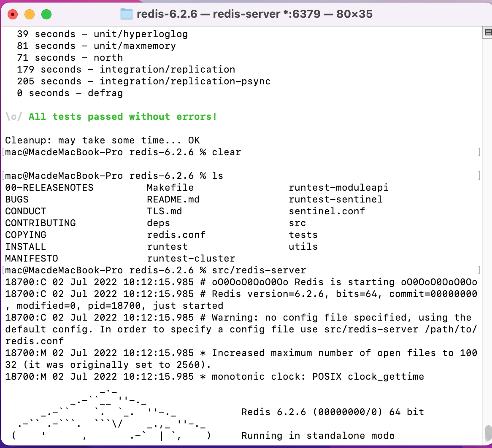This screenshot has width=492, height=448.
Task: Click the 'Running in standalone mode' text
Action: point(318,435)
